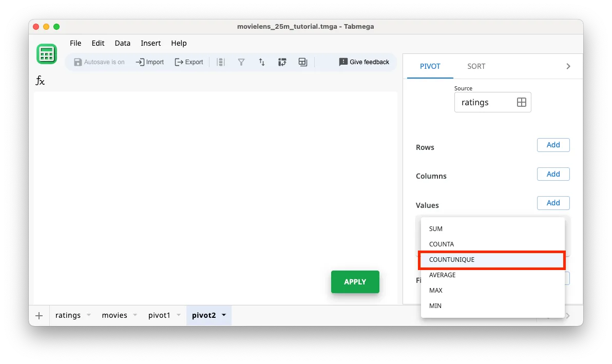Screen dimensions: 612x364
Task: Expand the right panel chevron
Action: click(x=568, y=66)
